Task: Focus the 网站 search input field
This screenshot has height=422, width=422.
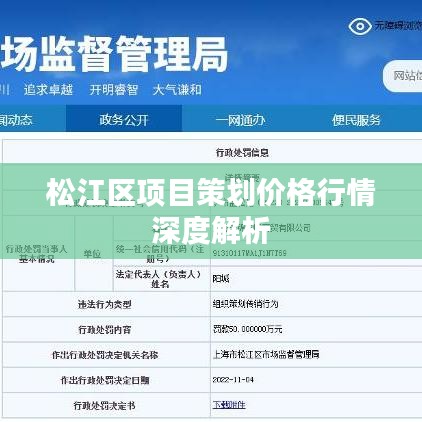Action: [x=402, y=76]
